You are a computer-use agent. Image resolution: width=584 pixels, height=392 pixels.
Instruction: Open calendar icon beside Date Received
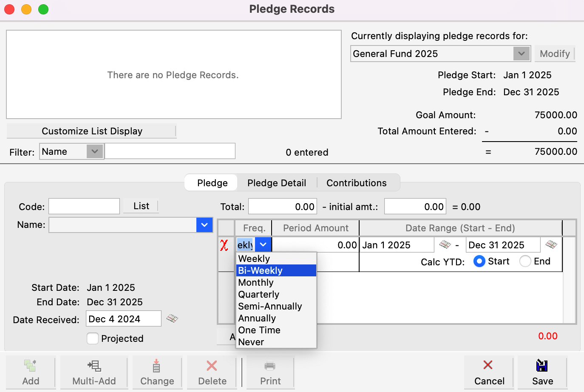point(172,318)
